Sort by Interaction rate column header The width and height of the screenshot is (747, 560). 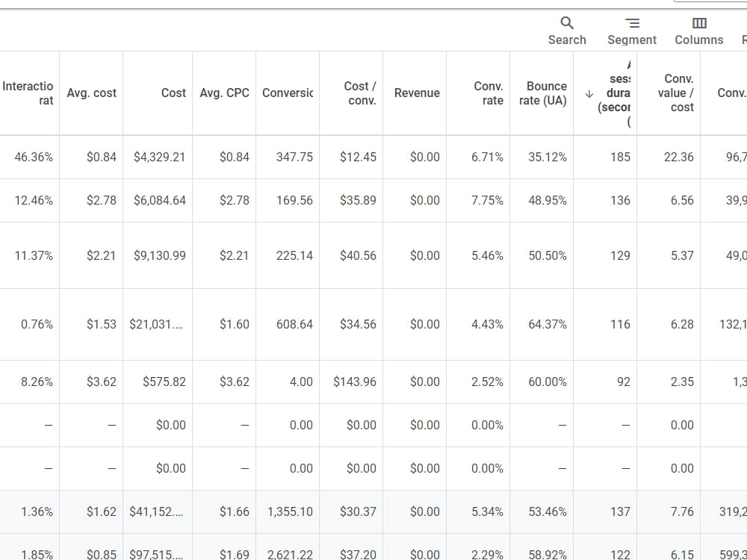(27, 93)
